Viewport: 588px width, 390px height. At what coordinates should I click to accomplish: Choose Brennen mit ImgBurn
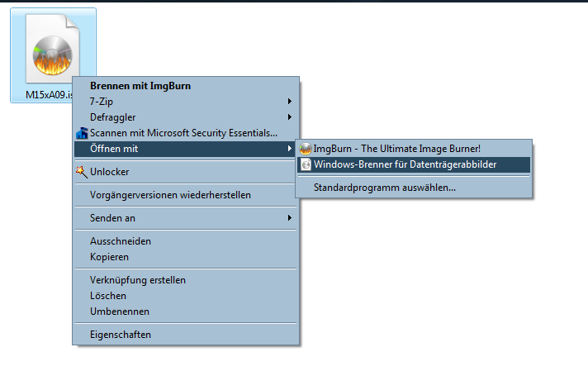187,86
